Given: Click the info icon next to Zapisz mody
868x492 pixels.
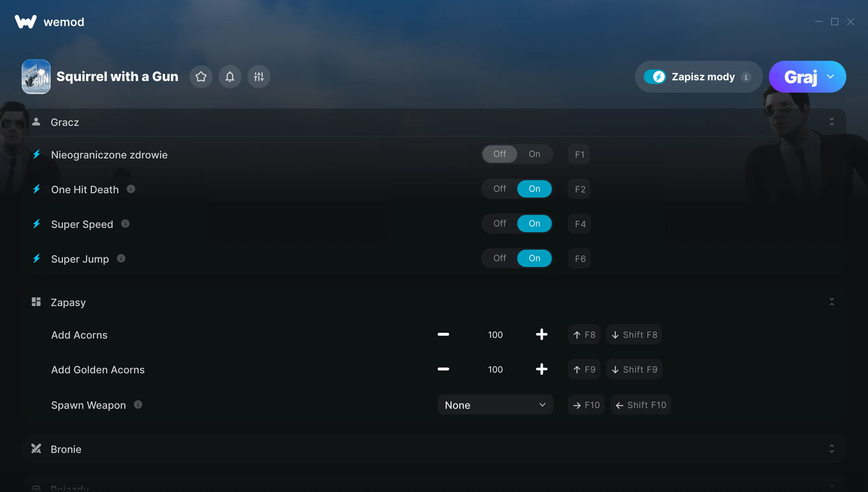Looking at the screenshot, I should click(746, 77).
